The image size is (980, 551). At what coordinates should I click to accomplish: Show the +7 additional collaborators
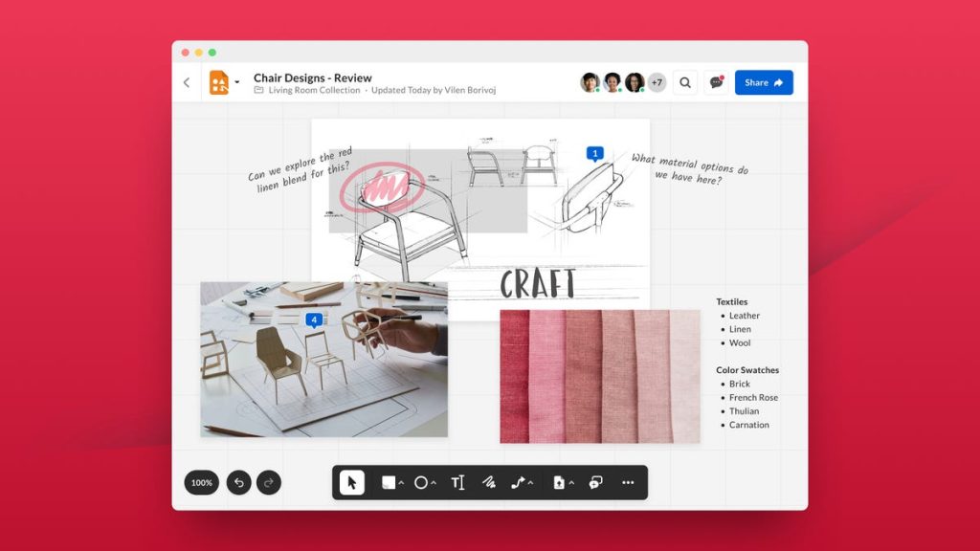(657, 83)
